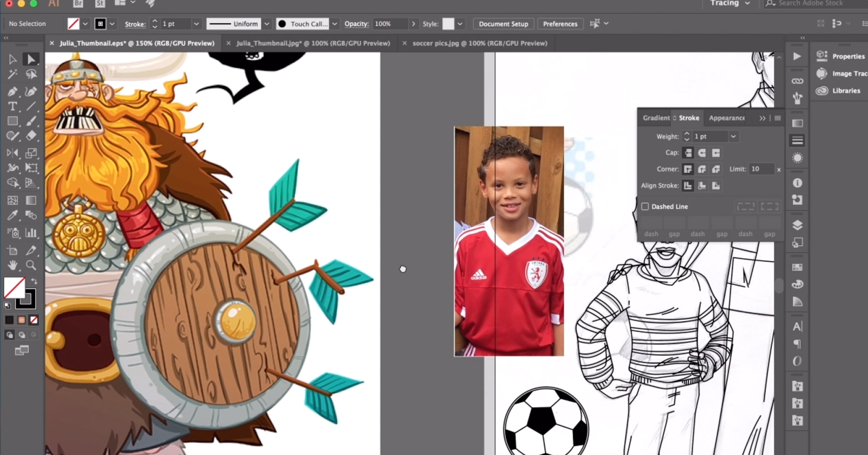Open the Layers panel icon in dock
The height and width of the screenshot is (455, 868).
click(x=797, y=225)
